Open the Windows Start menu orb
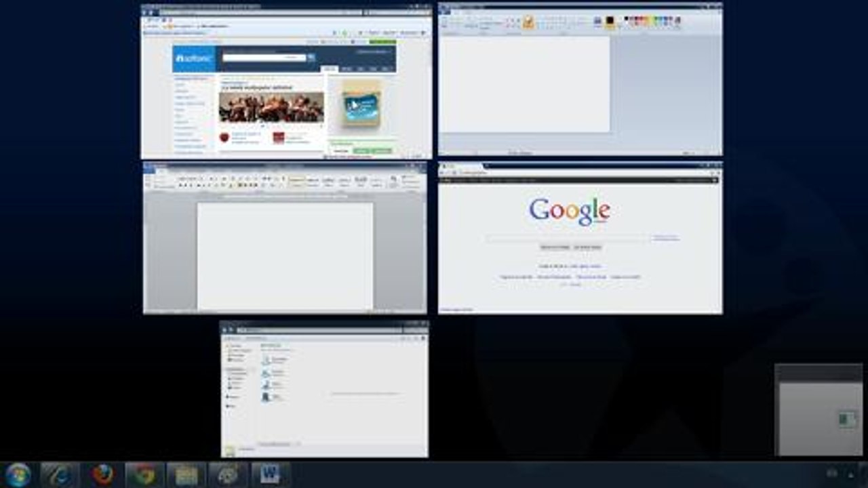Image resolution: width=868 pixels, height=488 pixels. coord(18,474)
